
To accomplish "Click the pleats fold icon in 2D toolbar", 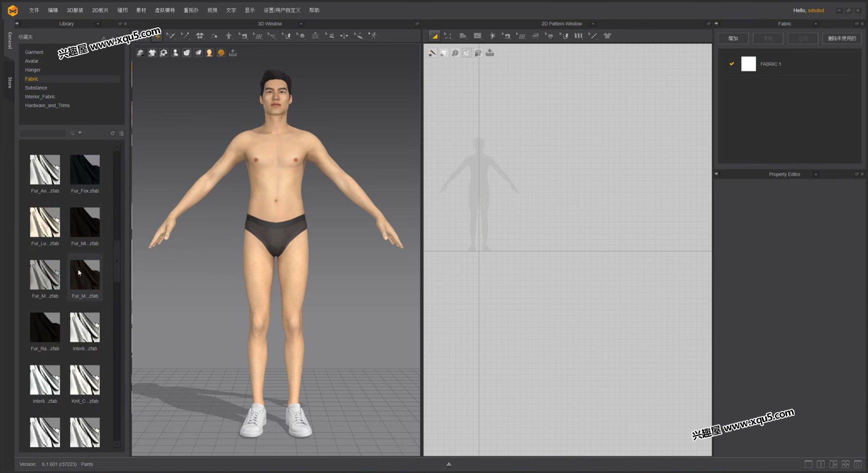I will 579,36.
